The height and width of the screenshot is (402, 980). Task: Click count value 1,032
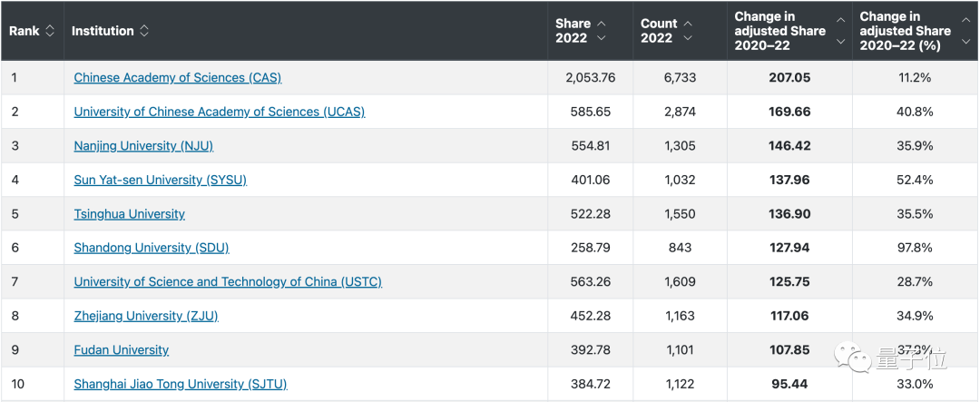pos(680,180)
